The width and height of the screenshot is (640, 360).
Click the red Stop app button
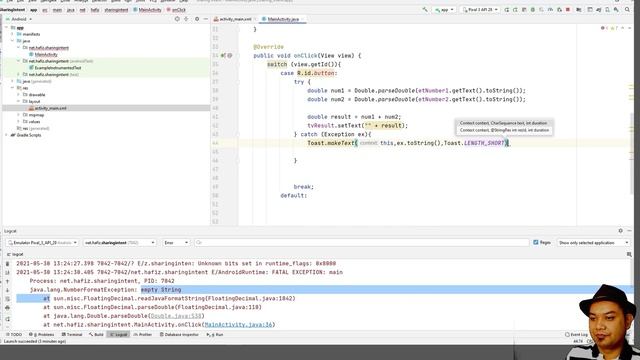tap(568, 9)
